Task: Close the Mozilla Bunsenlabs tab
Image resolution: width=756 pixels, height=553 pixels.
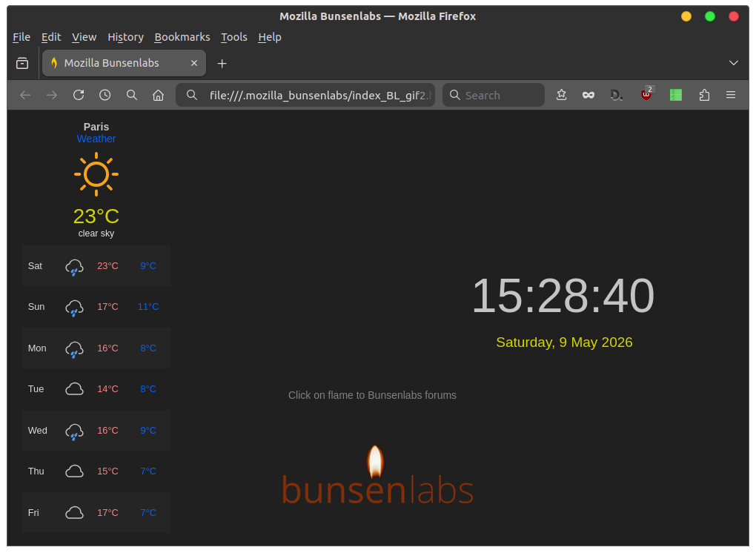Action: 194,63
